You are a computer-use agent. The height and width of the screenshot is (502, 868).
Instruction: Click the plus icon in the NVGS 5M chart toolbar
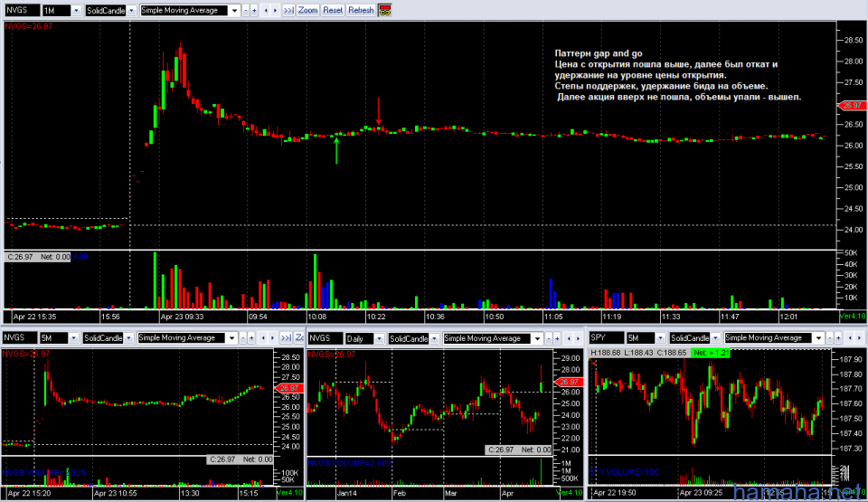point(251,338)
